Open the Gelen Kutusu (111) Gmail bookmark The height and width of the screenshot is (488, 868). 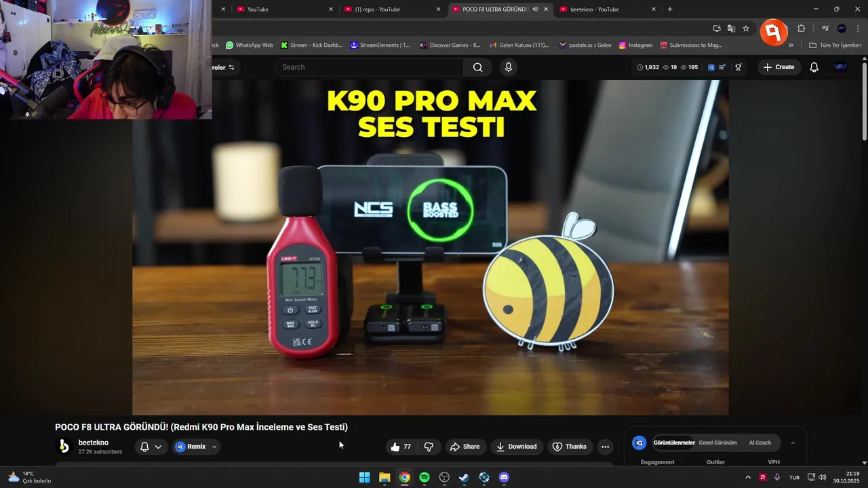pyautogui.click(x=519, y=45)
